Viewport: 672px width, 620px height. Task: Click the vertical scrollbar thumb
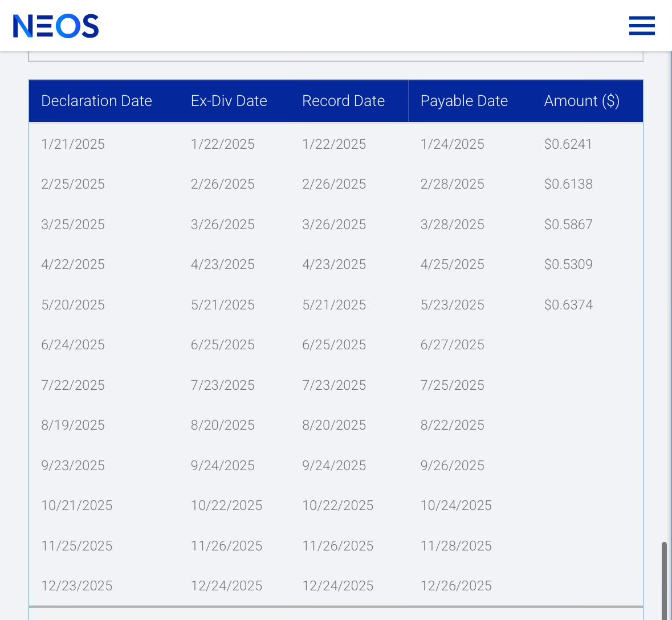tap(664, 581)
